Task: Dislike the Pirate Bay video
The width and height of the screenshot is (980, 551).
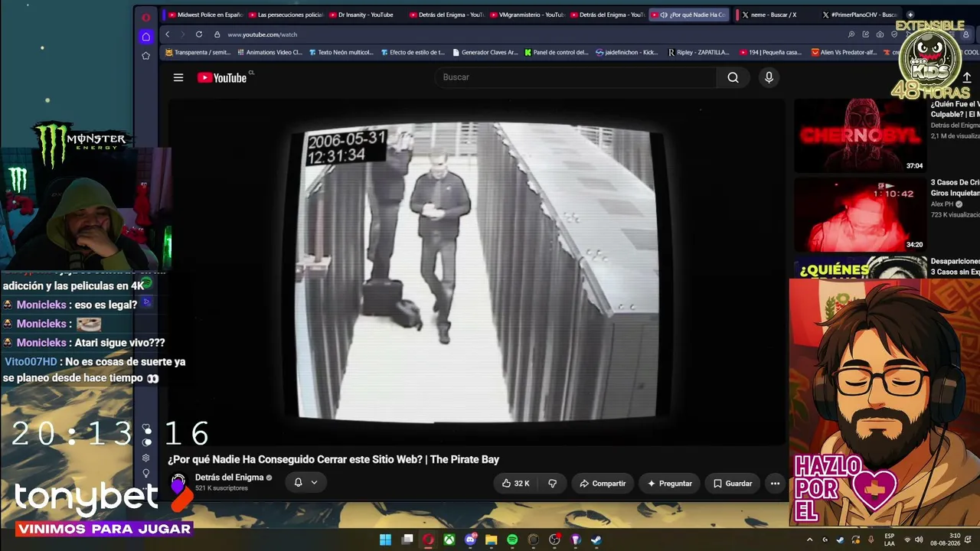Action: pyautogui.click(x=552, y=484)
